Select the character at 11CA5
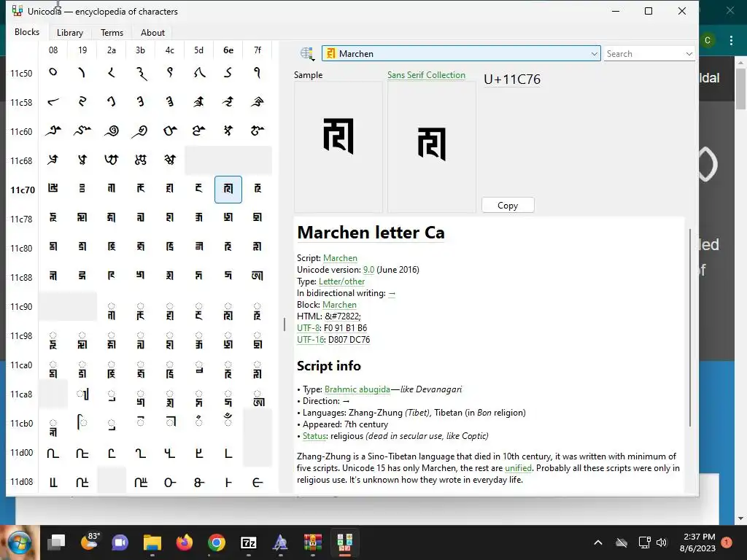Image resolution: width=747 pixels, height=560 pixels. (198, 367)
